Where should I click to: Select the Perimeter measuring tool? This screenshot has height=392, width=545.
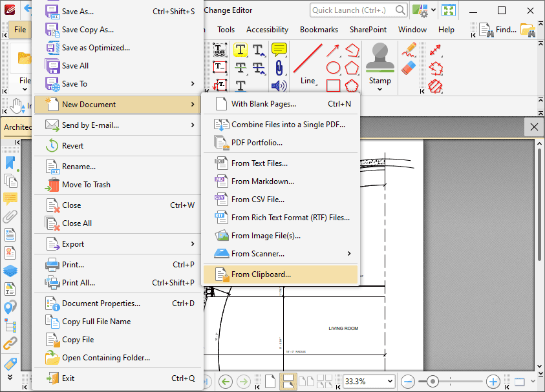[436, 68]
